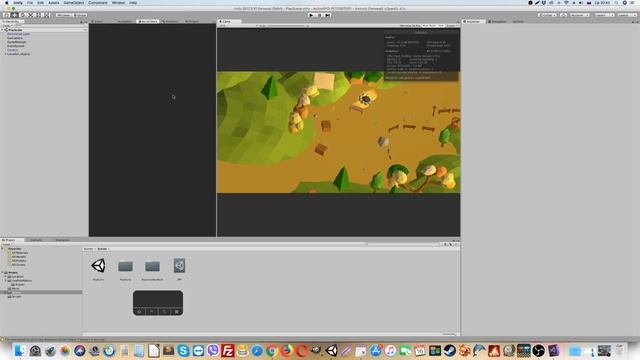Select the Unity file asset after folders
Image resolution: width=640 pixels, height=360 pixels.
coord(179,266)
